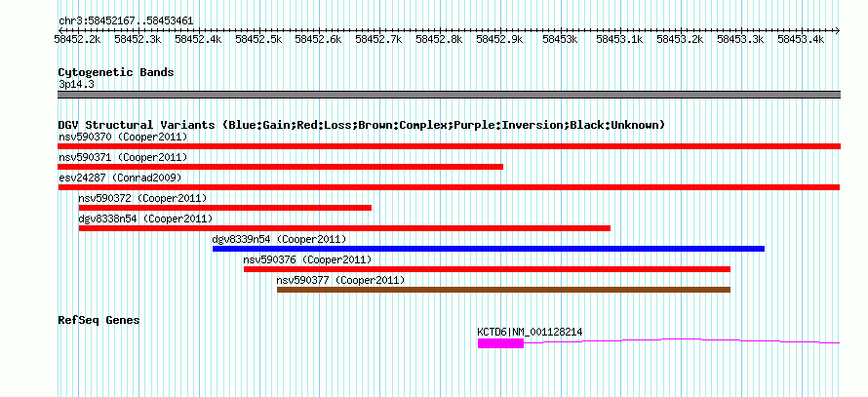Open the dgv8339n54 (Cooper2011) label
Viewport: 868px width, 397px height.
[280, 239]
